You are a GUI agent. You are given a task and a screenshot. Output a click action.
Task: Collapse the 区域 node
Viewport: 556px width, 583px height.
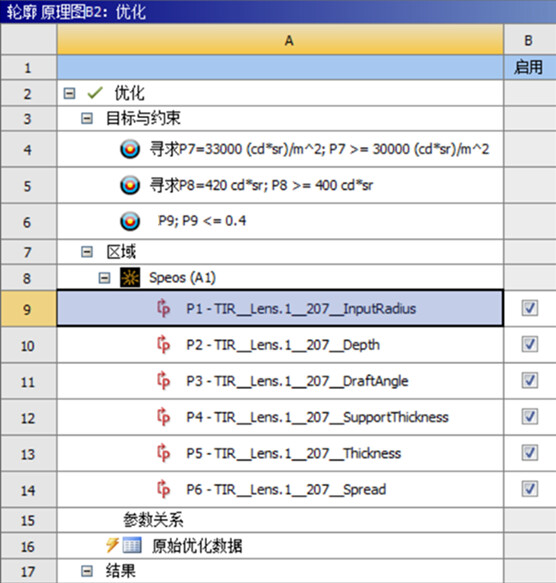tap(87, 252)
